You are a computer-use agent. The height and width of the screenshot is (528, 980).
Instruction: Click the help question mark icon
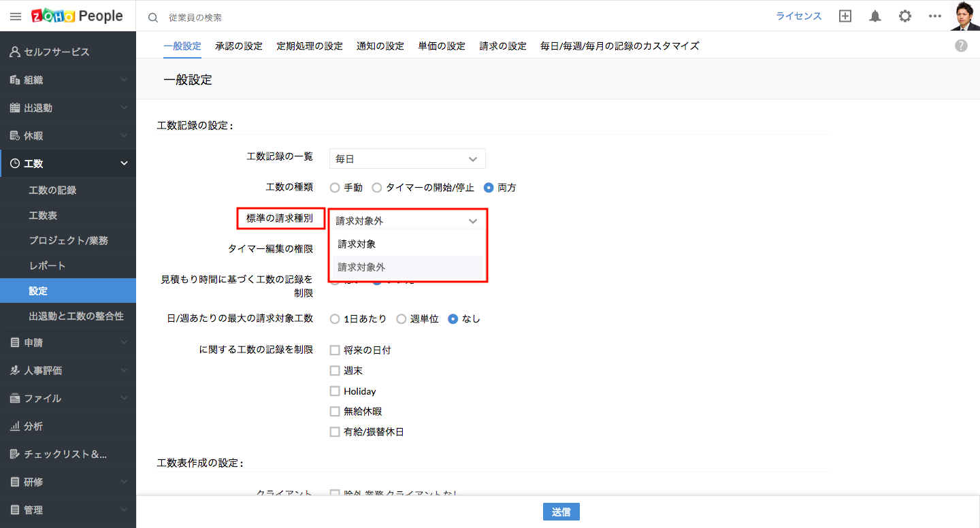[961, 46]
